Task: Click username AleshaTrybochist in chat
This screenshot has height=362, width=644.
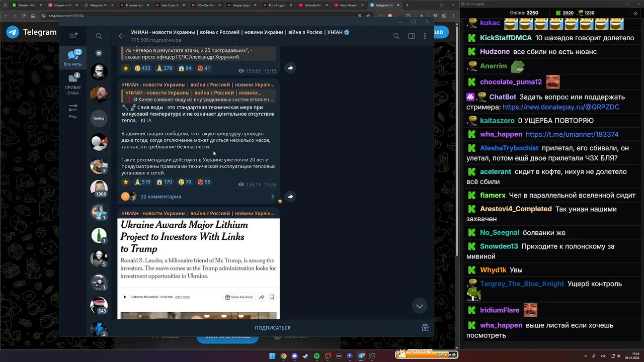Action: tap(509, 148)
